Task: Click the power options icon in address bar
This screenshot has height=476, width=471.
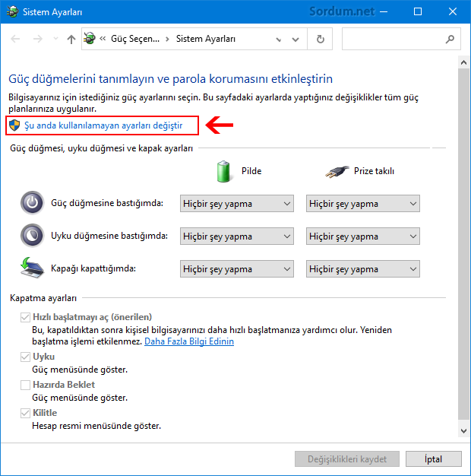Action: coord(90,39)
